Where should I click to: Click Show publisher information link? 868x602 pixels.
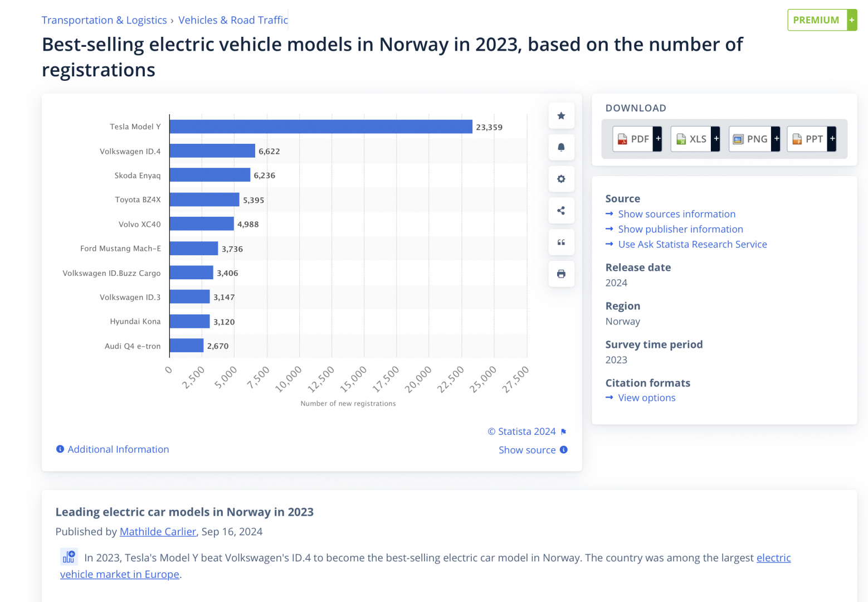(680, 229)
